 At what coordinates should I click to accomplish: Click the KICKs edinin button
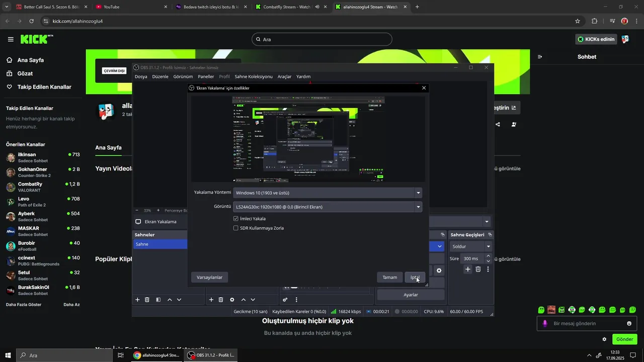coord(596,39)
